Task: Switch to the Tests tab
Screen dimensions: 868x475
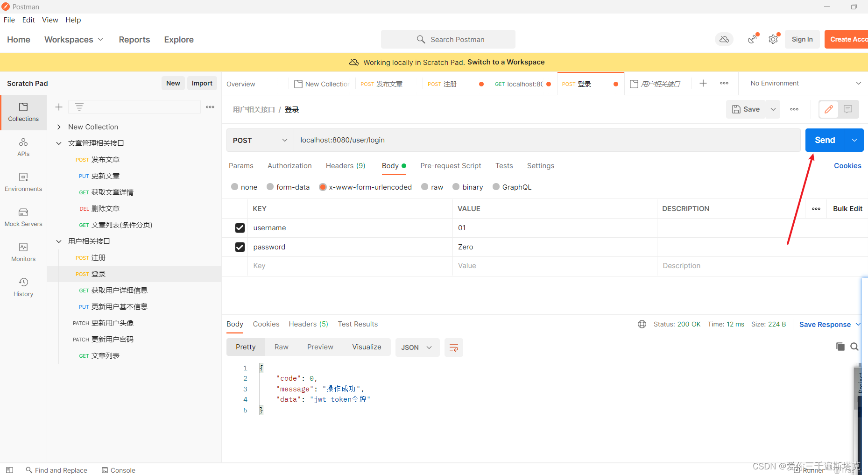Action: (504, 166)
